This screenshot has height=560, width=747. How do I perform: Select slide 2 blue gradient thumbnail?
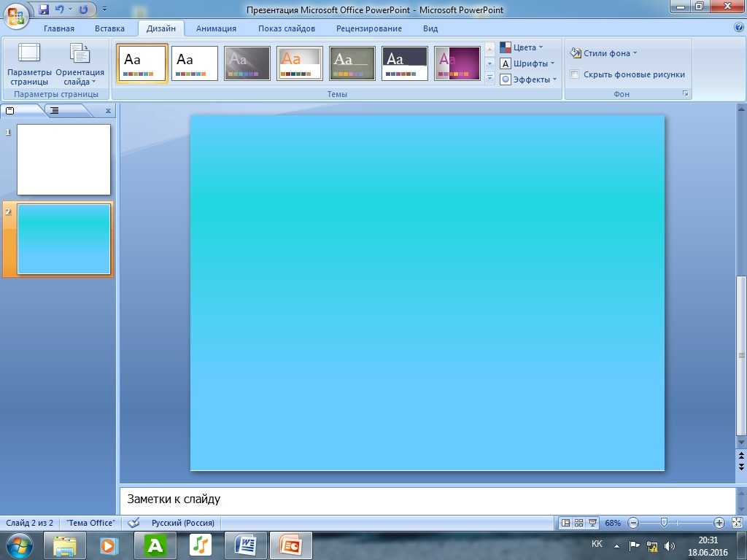pyautogui.click(x=64, y=239)
